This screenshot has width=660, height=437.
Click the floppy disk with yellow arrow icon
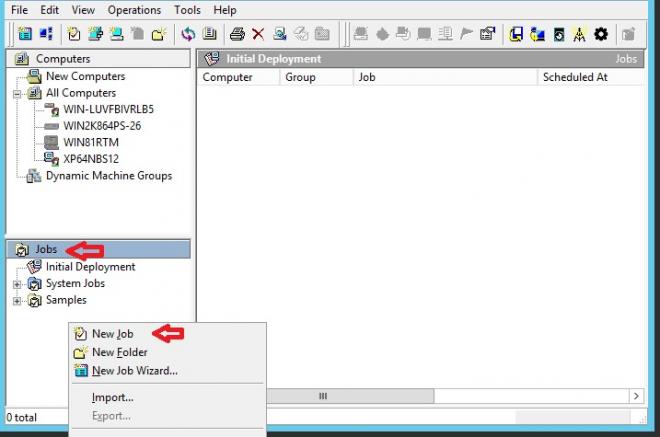[x=516, y=34]
